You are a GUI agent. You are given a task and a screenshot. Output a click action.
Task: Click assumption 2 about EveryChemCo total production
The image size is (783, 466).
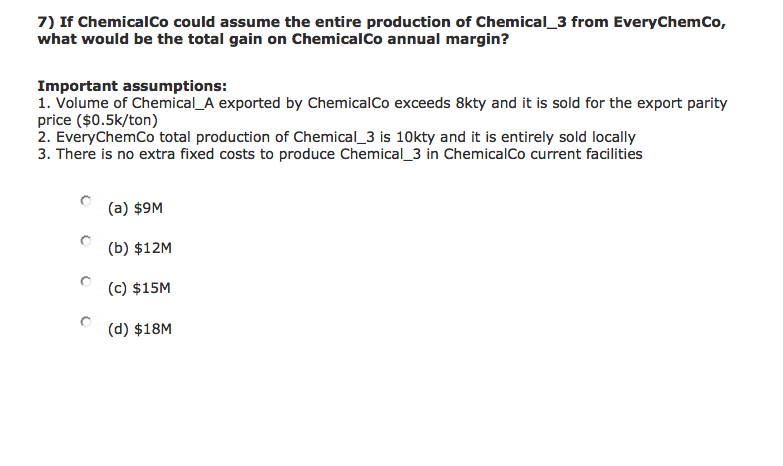point(337,137)
